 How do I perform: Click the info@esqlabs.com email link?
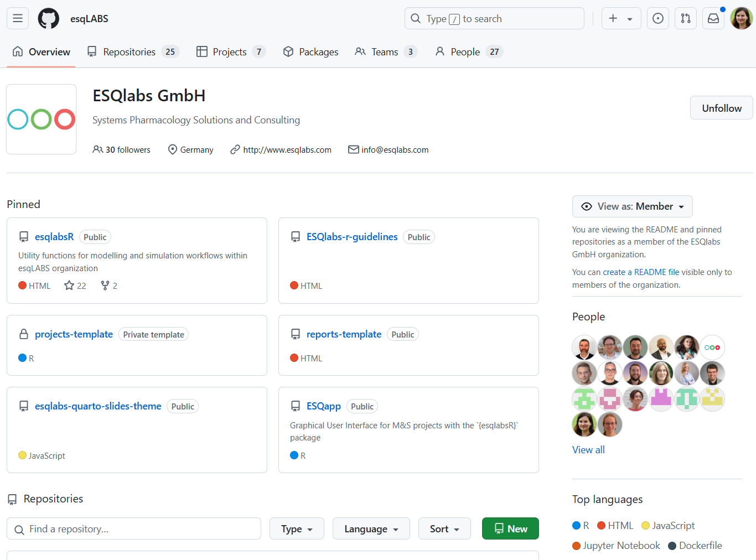pos(395,149)
